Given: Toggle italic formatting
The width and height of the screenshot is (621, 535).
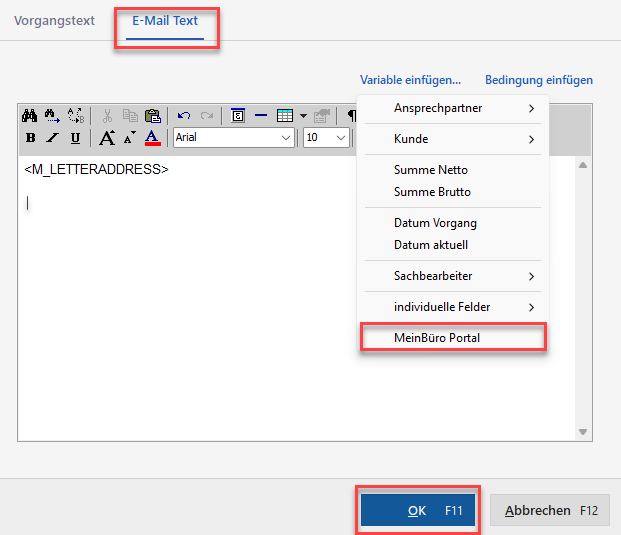Looking at the screenshot, I should click(x=52, y=137).
